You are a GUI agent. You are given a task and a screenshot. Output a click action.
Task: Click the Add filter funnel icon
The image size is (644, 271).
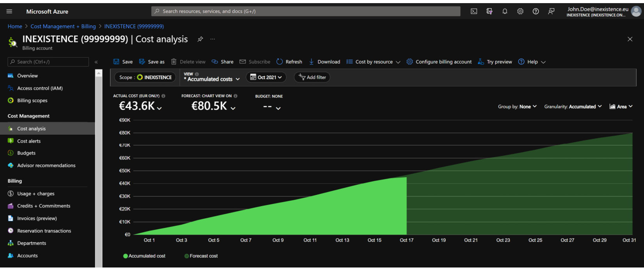click(x=302, y=77)
